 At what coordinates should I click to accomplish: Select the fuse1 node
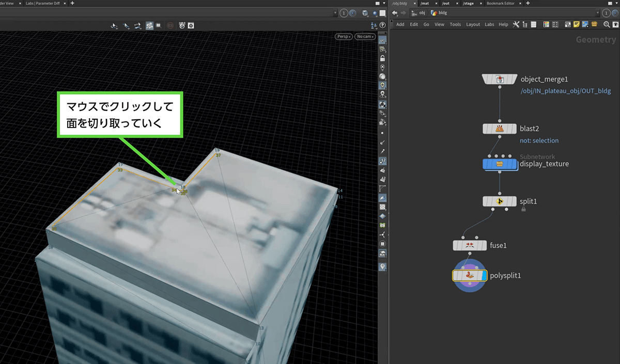pyautogui.click(x=469, y=245)
